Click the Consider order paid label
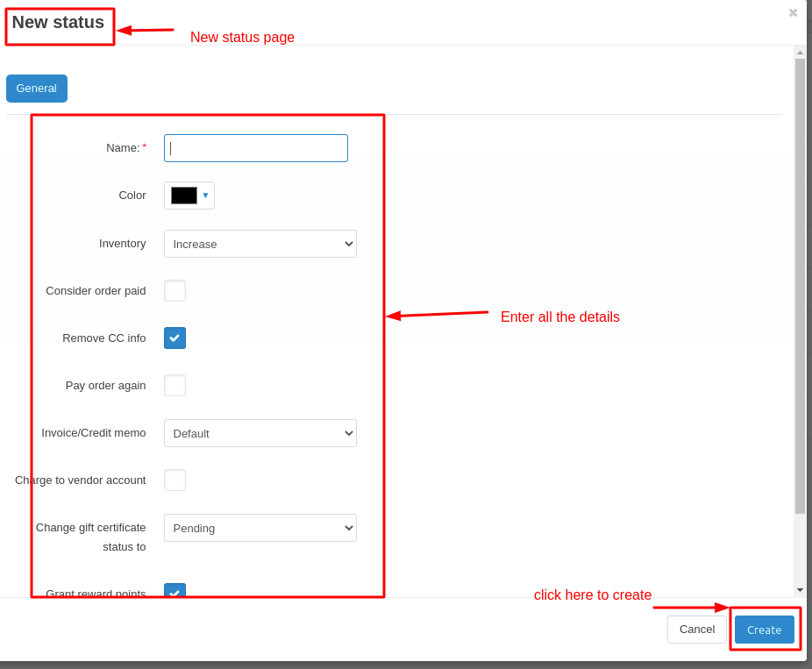812x669 pixels. [x=96, y=291]
